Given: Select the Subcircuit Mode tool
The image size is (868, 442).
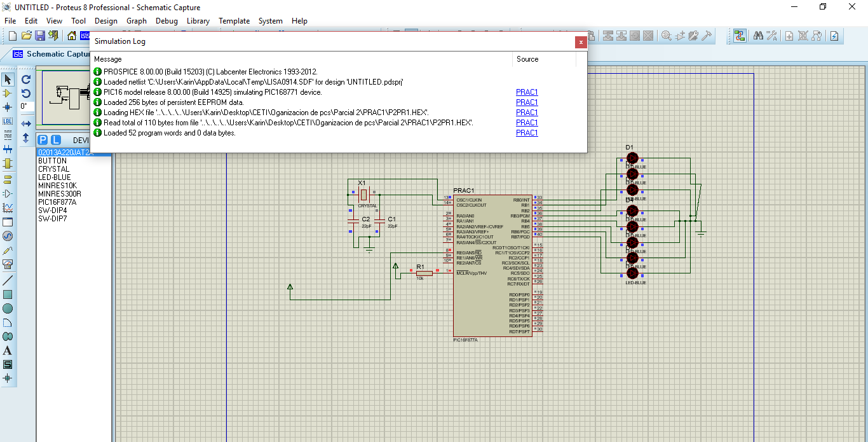Looking at the screenshot, I should (8, 164).
